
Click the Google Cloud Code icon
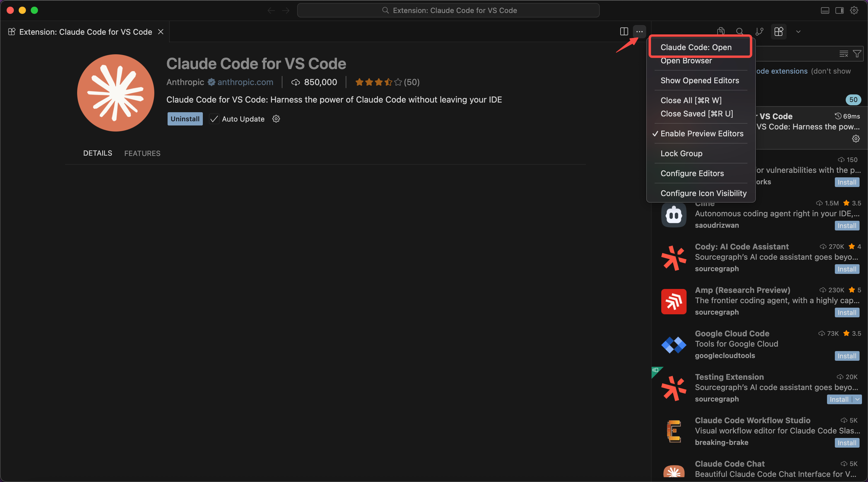pyautogui.click(x=674, y=345)
